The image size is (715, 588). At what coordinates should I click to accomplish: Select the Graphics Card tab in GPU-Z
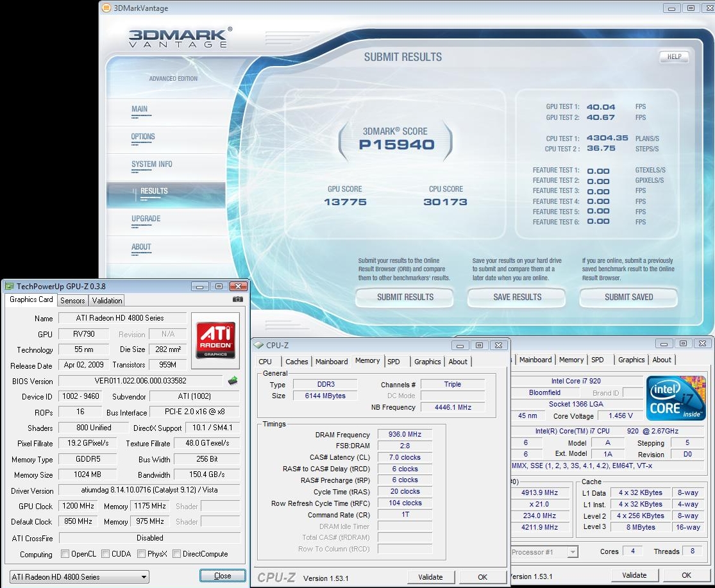[x=31, y=299]
